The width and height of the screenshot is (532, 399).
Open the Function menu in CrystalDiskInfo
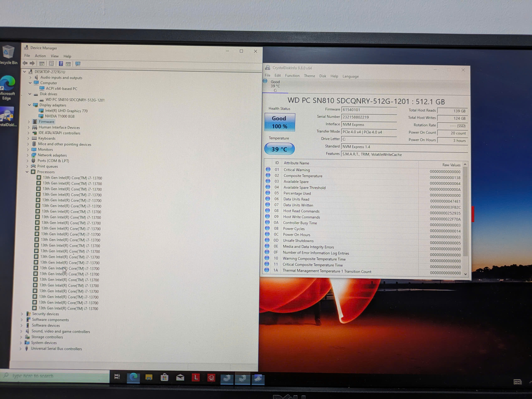pyautogui.click(x=292, y=76)
